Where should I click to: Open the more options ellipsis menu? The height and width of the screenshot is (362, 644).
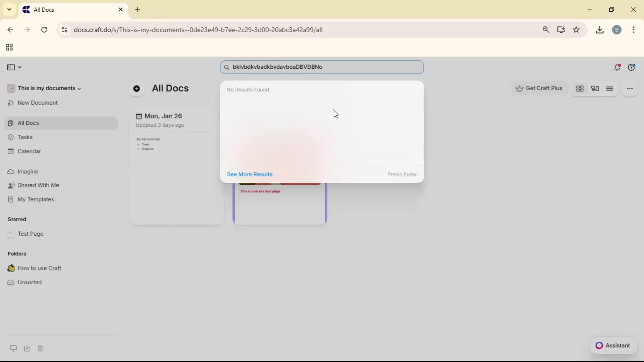630,88
